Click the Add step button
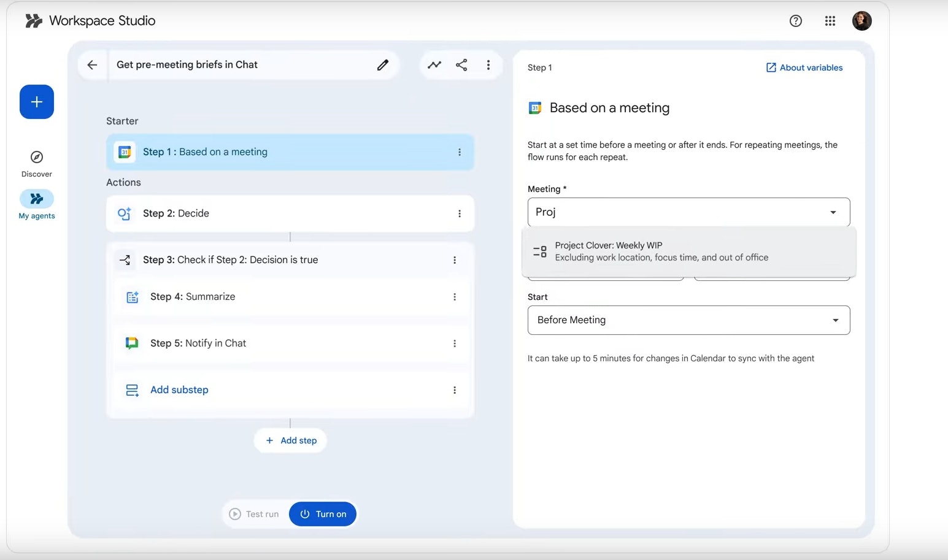This screenshot has width=948, height=560. tap(290, 440)
